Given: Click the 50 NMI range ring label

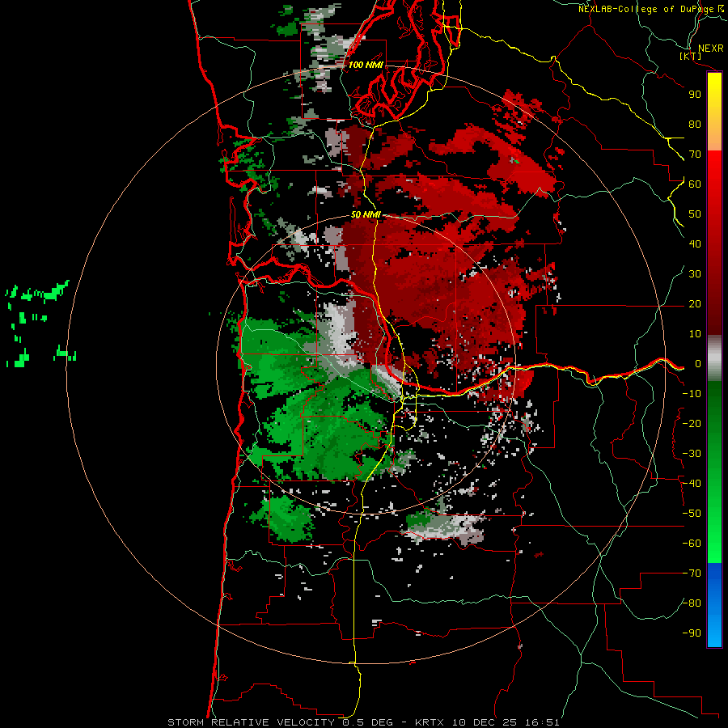Looking at the screenshot, I should click(x=366, y=214).
